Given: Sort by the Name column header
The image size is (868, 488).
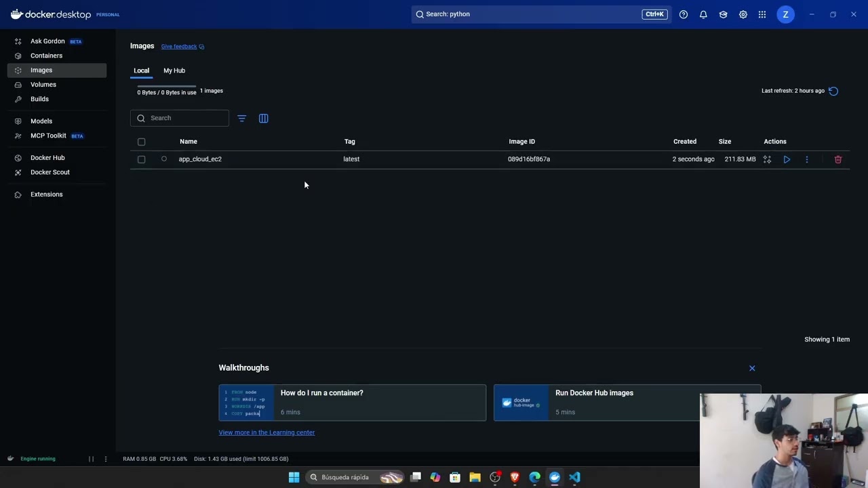Looking at the screenshot, I should [x=189, y=142].
